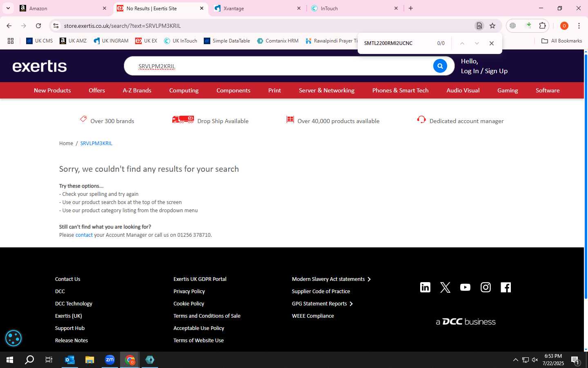Open the Gaming category
Image resolution: width=588 pixels, height=368 pixels.
pos(508,90)
